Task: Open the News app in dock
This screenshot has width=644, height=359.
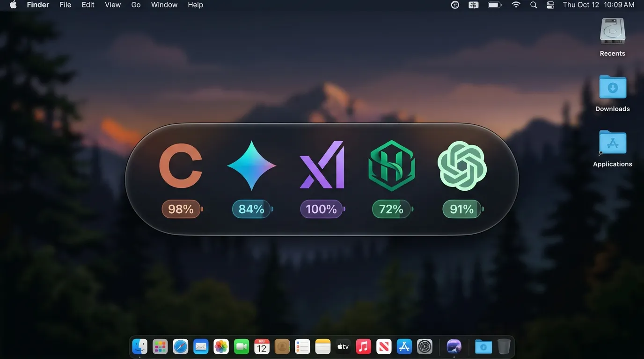Action: tap(384, 346)
